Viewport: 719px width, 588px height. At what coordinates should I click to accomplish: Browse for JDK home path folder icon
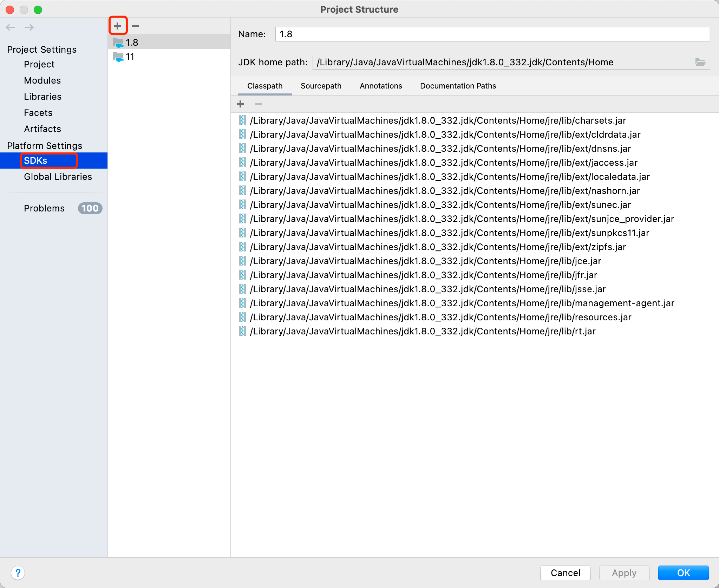point(700,62)
